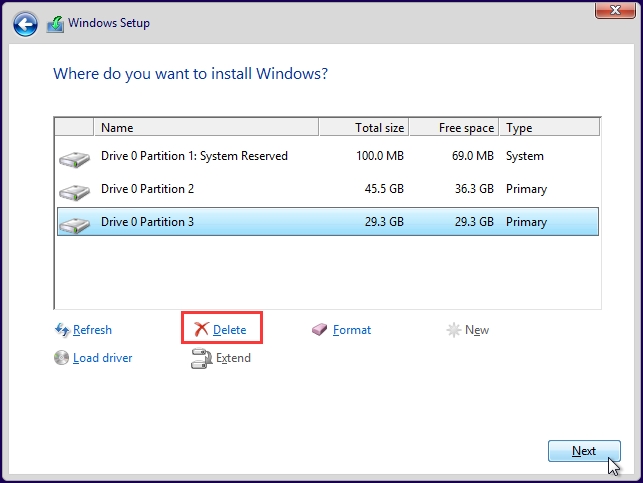Click the red X Delete icon
The image size is (643, 483).
pyautogui.click(x=201, y=330)
